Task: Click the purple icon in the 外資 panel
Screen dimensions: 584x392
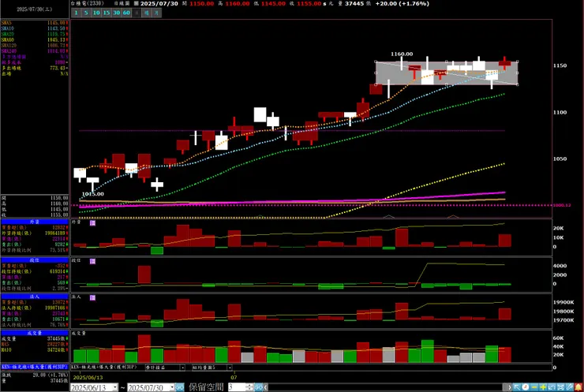Action: pos(93,222)
